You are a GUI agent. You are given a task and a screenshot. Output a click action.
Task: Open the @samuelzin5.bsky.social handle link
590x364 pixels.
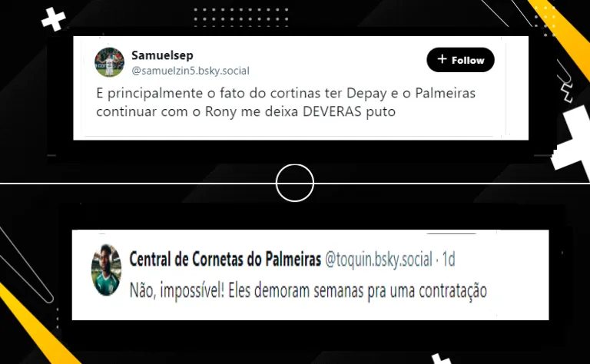[x=191, y=71]
